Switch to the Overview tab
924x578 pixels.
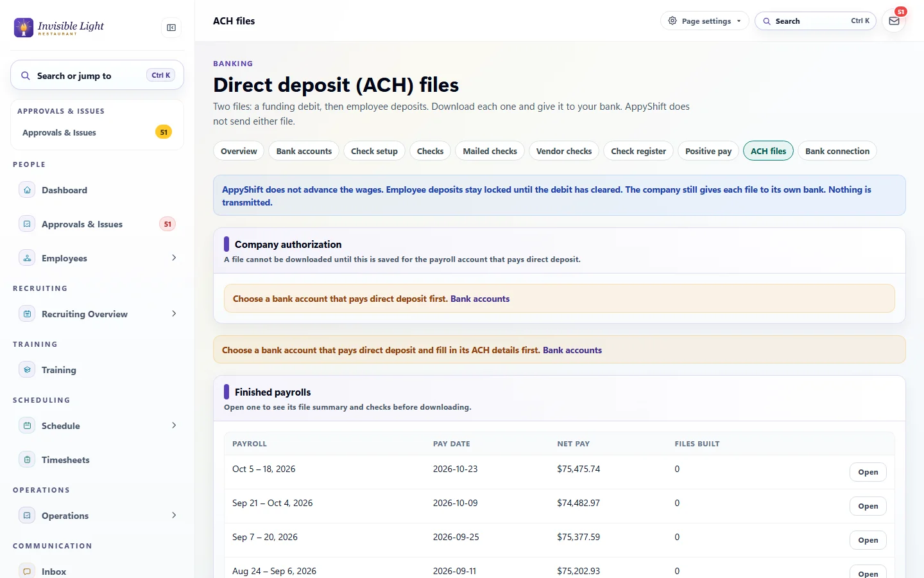coord(239,151)
